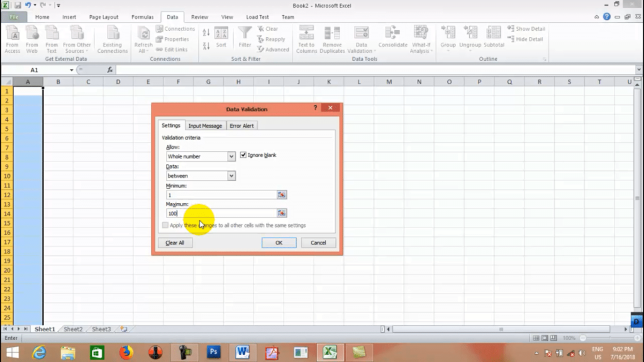Click the Insert Function fx icon

click(109, 70)
